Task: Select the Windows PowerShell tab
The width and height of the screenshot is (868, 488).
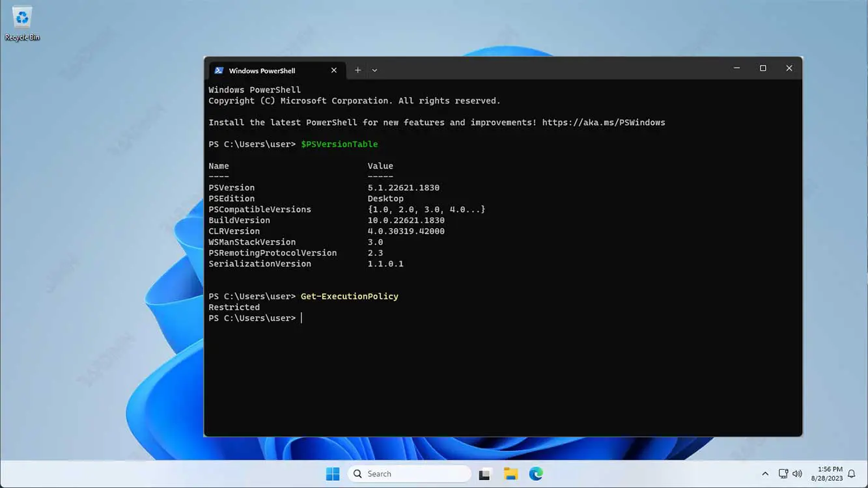Action: point(276,70)
